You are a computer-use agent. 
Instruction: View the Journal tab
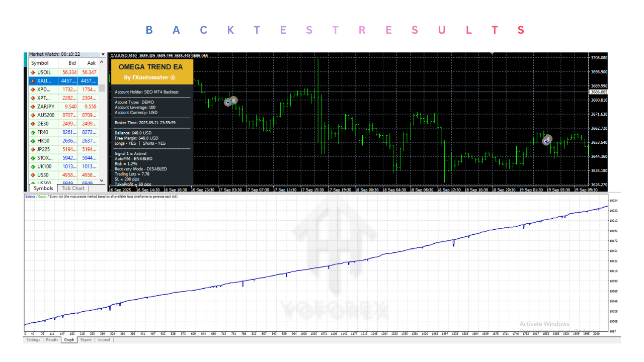104,340
